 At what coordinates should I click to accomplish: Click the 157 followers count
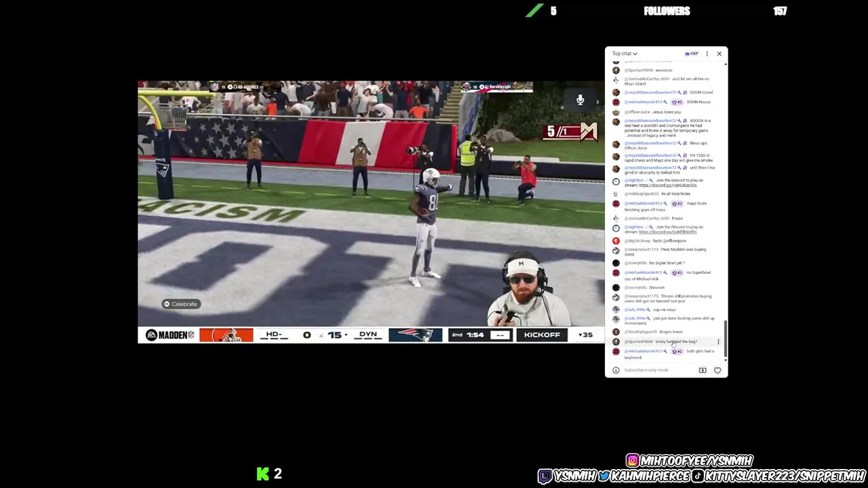tap(780, 12)
